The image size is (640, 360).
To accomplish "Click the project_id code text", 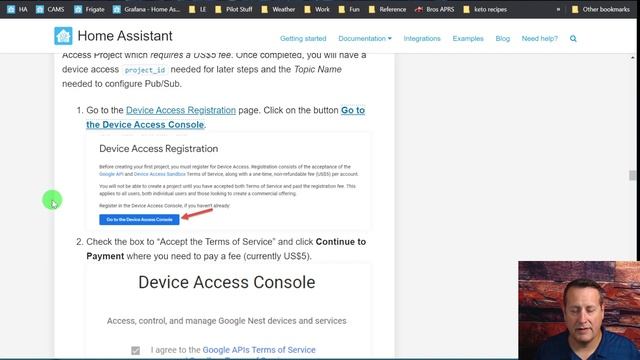I will click(145, 70).
